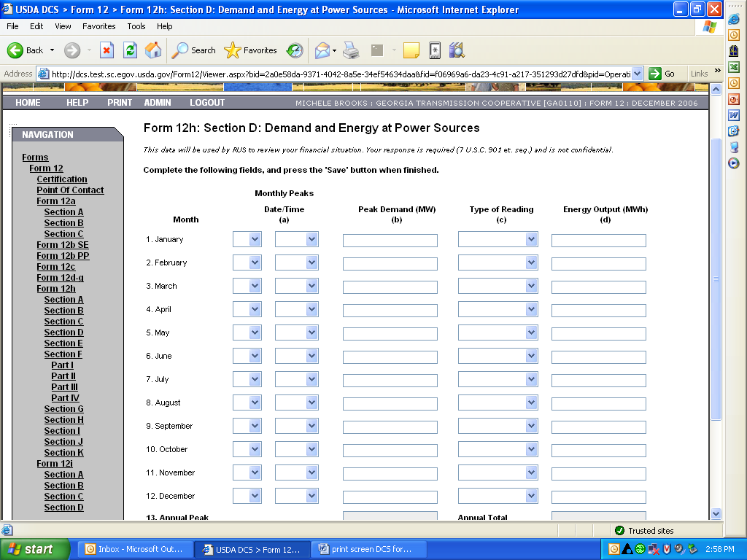Refresh the page using the toolbar icon
Viewport: 747px width, 560px height.
point(131,50)
